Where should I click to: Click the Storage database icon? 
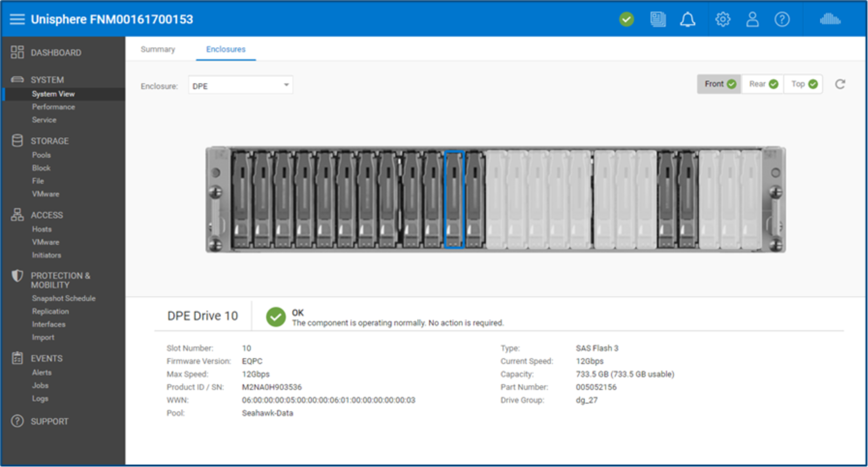point(17,140)
